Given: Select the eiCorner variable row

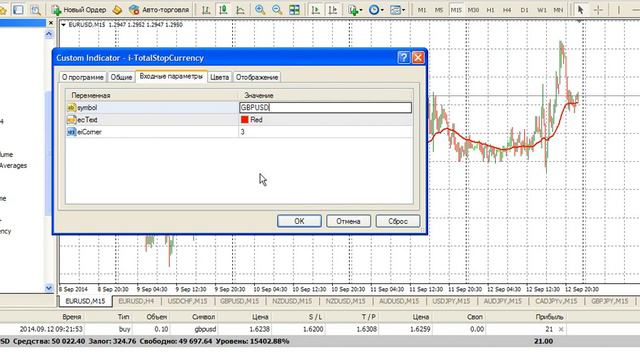Looking at the screenshot, I should click(152, 132).
